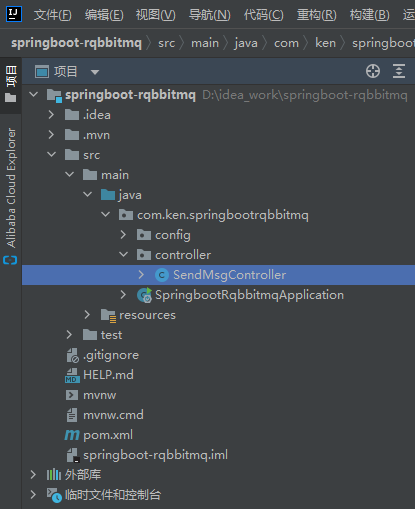This screenshot has width=415, height=509.
Task: Expand the test folder
Action: coord(69,335)
